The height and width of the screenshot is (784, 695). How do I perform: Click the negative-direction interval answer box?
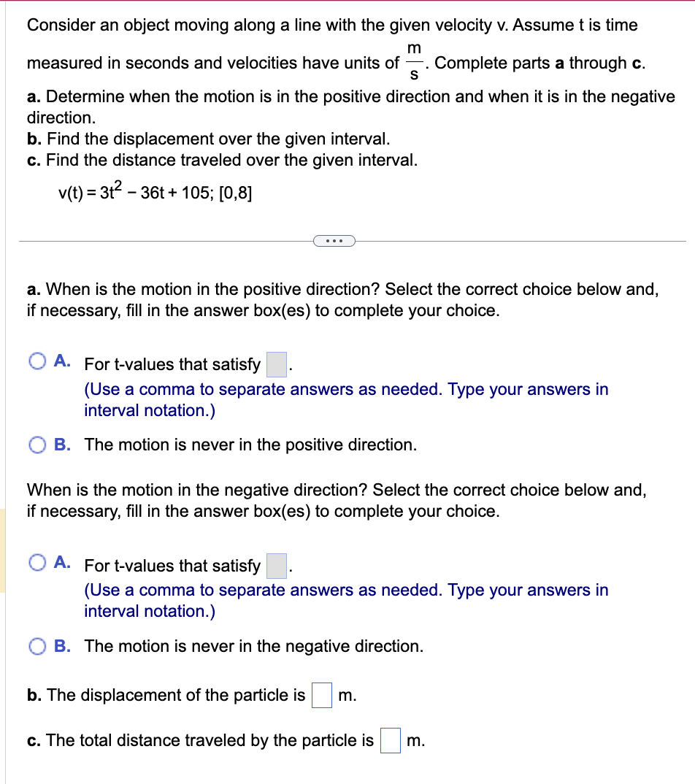(x=275, y=565)
